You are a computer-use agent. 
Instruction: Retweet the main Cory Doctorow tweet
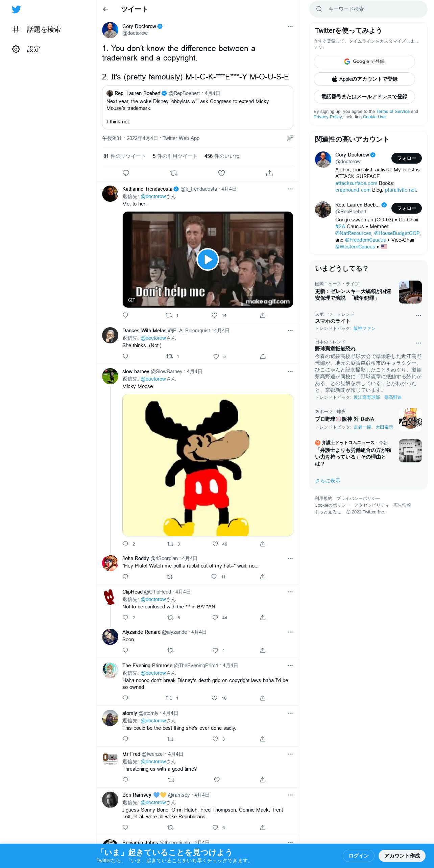point(174,173)
